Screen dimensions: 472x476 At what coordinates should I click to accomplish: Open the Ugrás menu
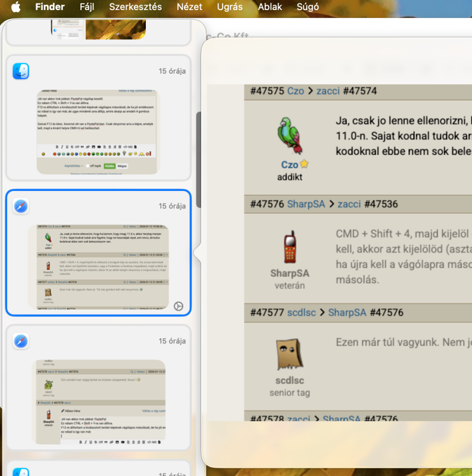pyautogui.click(x=230, y=7)
